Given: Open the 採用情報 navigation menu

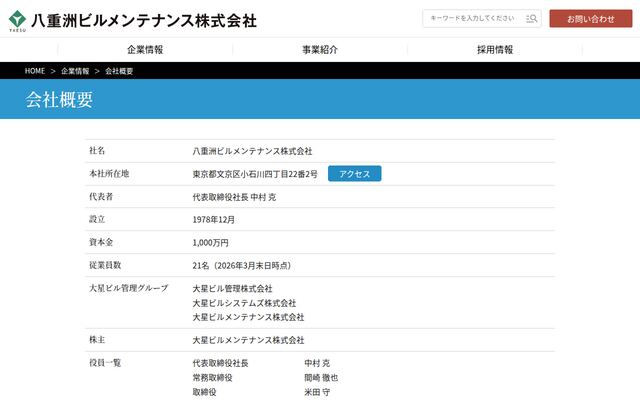Looking at the screenshot, I should [495, 50].
